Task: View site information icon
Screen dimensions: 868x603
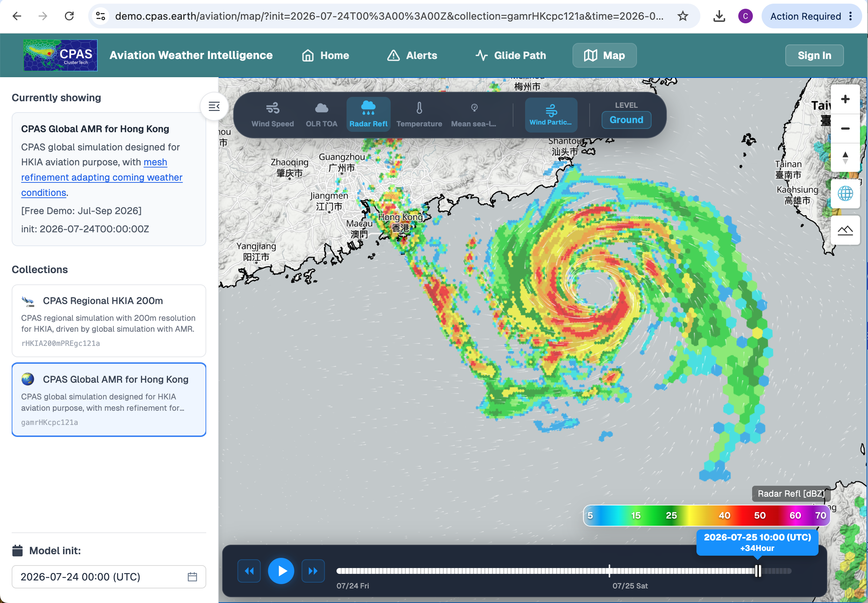Action: click(101, 16)
